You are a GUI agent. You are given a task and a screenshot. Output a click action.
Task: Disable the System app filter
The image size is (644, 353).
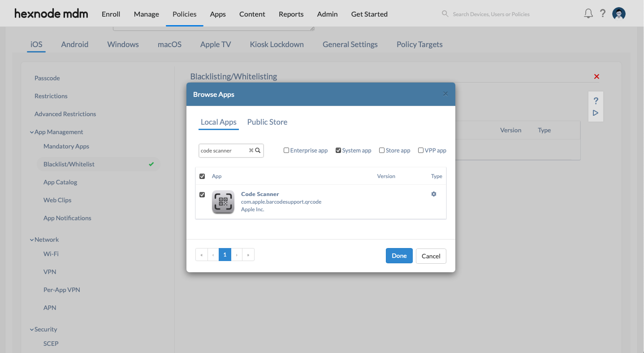point(338,150)
